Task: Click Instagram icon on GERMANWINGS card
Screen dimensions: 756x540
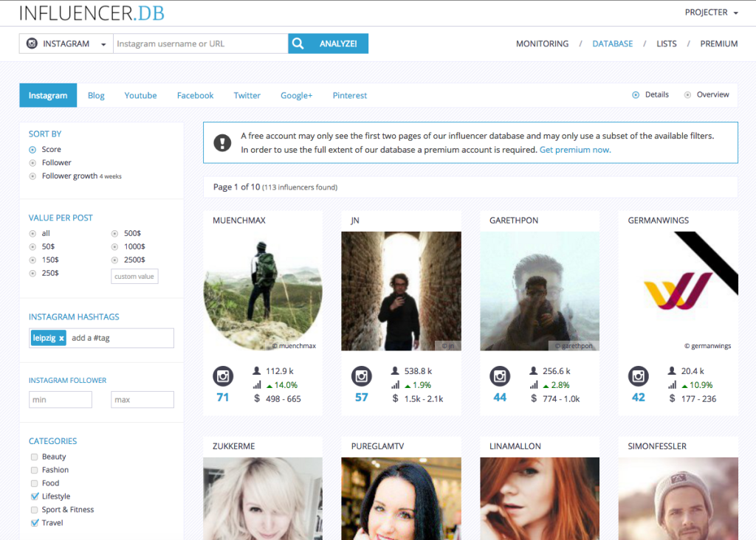Action: click(639, 375)
